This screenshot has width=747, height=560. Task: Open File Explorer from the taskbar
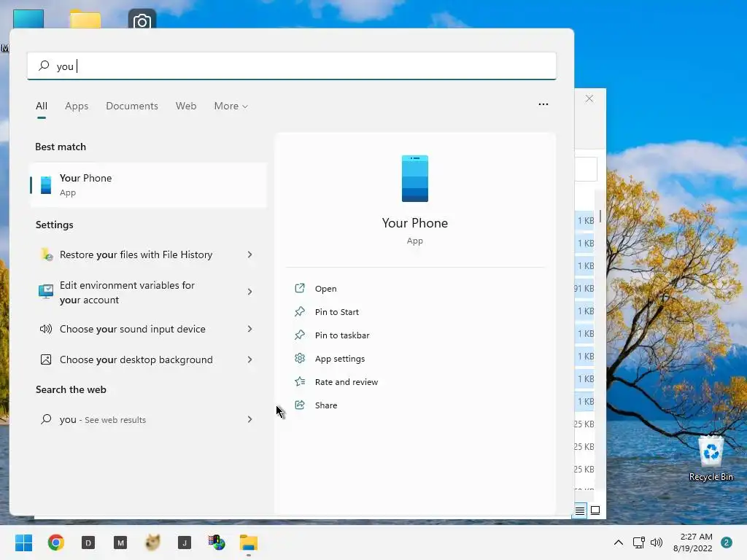point(249,542)
